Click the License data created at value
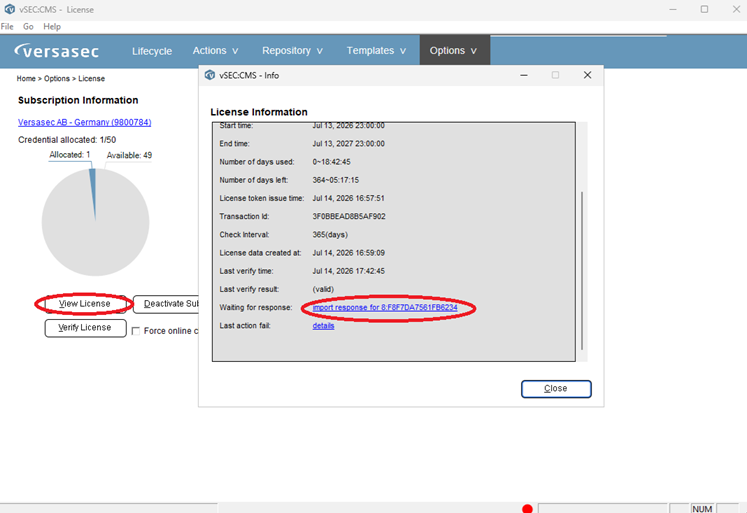This screenshot has width=747, height=513. point(348,253)
